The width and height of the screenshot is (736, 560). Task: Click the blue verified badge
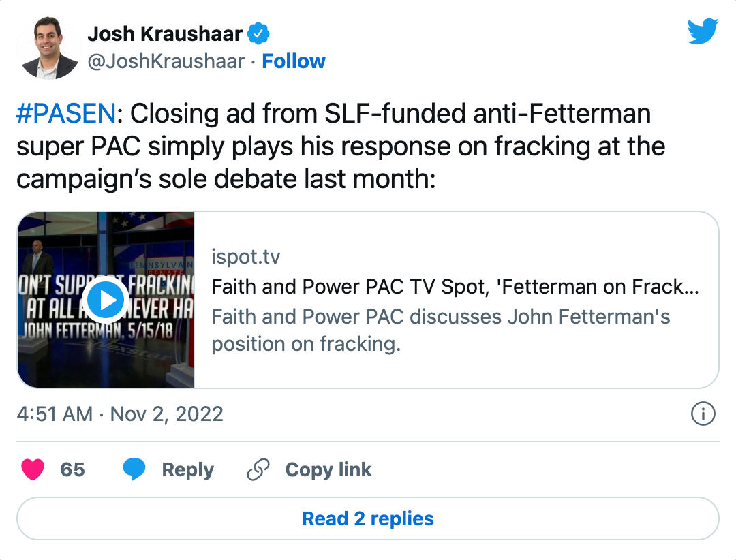coord(259,32)
